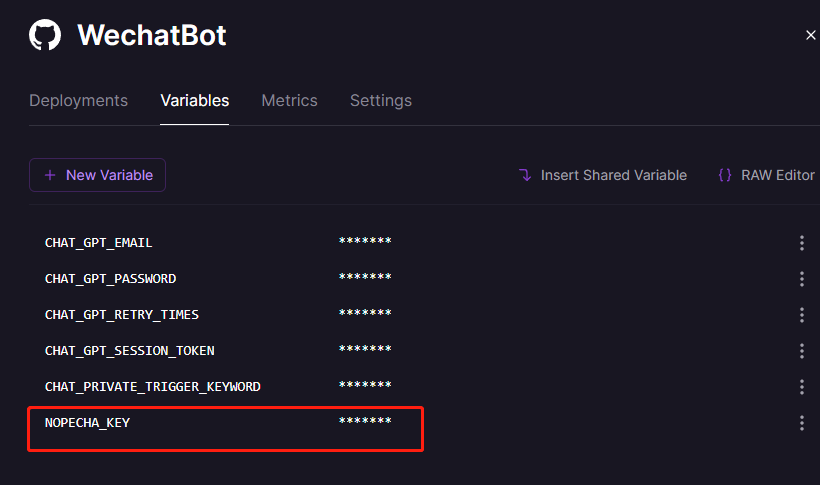Image resolution: width=820 pixels, height=485 pixels.
Task: Click the WechatBot project title
Action: pos(152,35)
